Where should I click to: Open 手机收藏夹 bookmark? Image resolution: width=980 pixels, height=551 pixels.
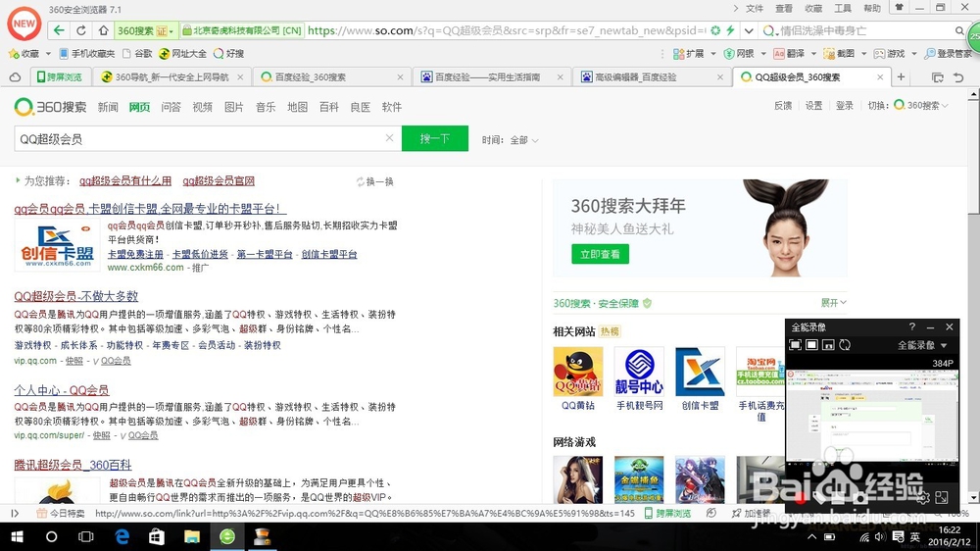(87, 54)
